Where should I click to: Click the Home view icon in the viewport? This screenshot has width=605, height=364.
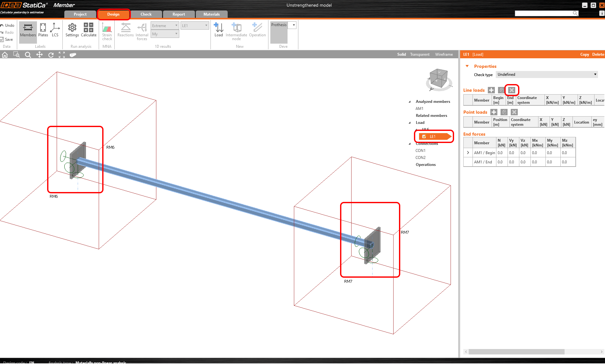coord(5,54)
